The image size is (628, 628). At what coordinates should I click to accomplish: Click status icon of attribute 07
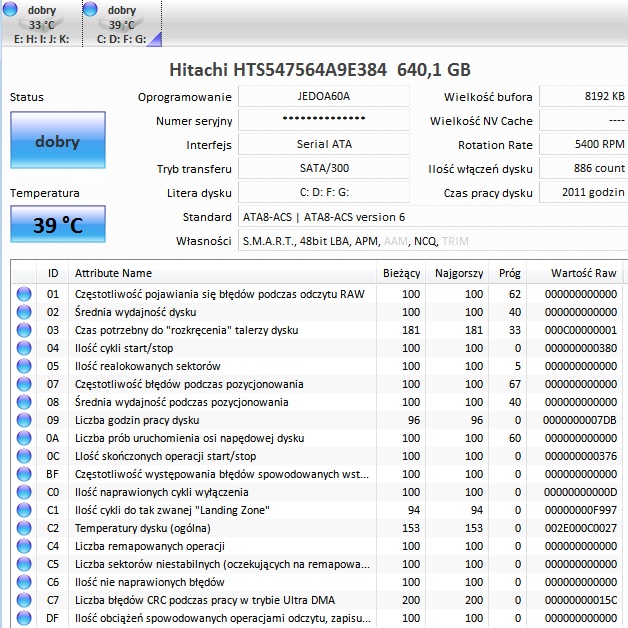[x=24, y=384]
